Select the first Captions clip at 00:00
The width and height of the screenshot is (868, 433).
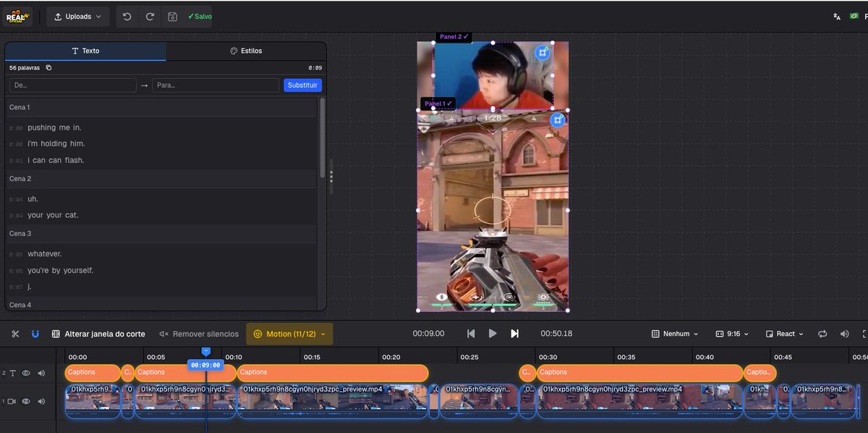(93, 372)
